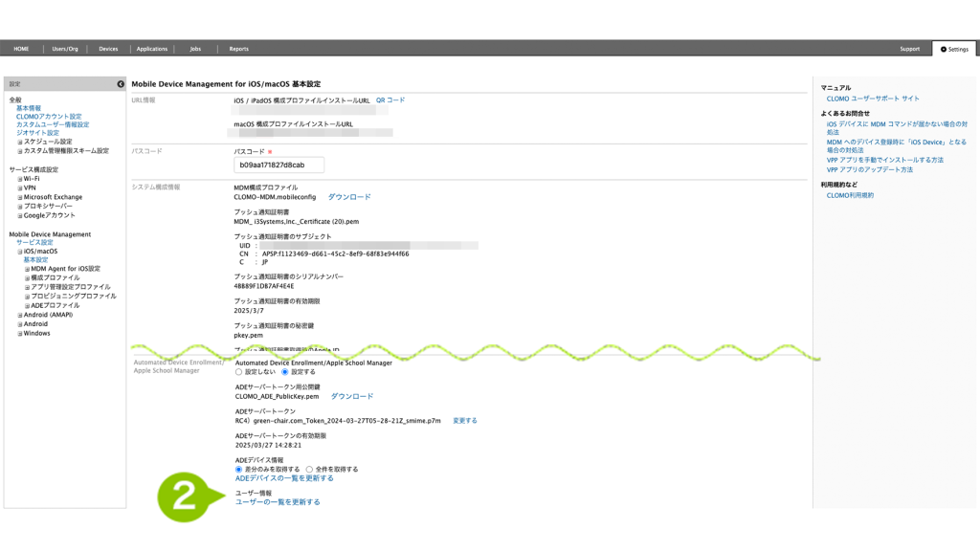980x551 pixels.
Task: Open the Support page link
Action: point(909,49)
